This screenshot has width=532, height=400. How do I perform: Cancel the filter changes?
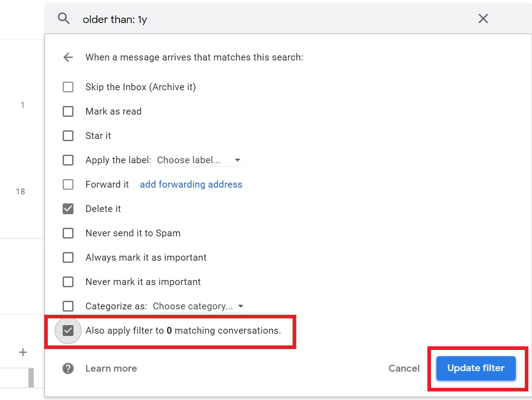[404, 368]
